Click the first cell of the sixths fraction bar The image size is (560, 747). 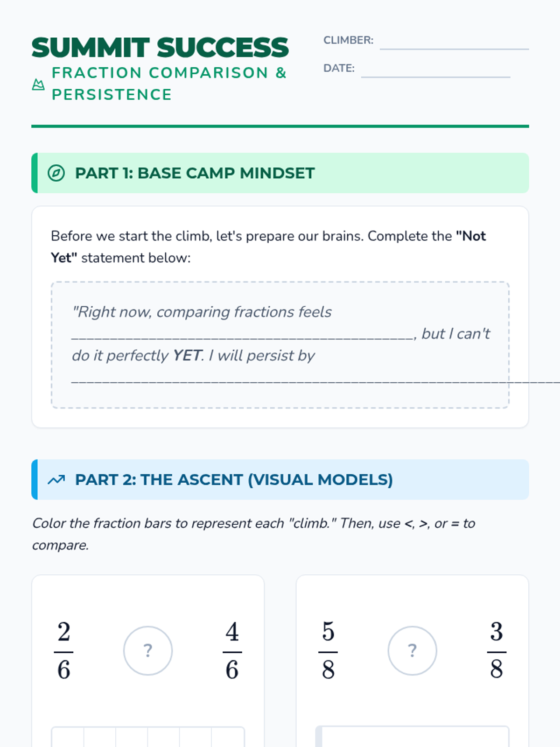[x=68, y=738]
